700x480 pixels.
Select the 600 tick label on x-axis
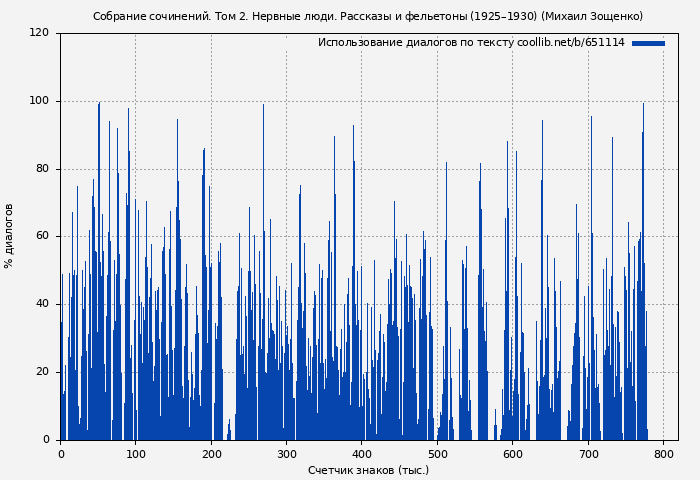coord(513,453)
